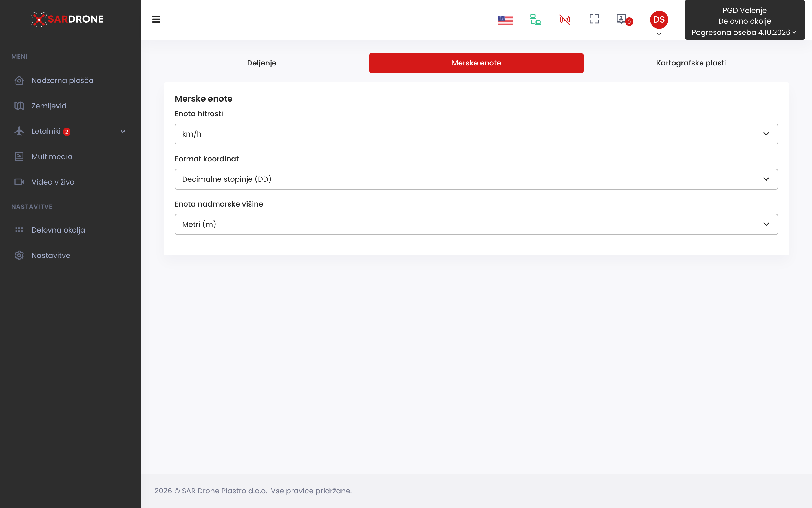Open the Enota hitrosti km/h dropdown
The image size is (812, 508).
pyautogui.click(x=476, y=134)
